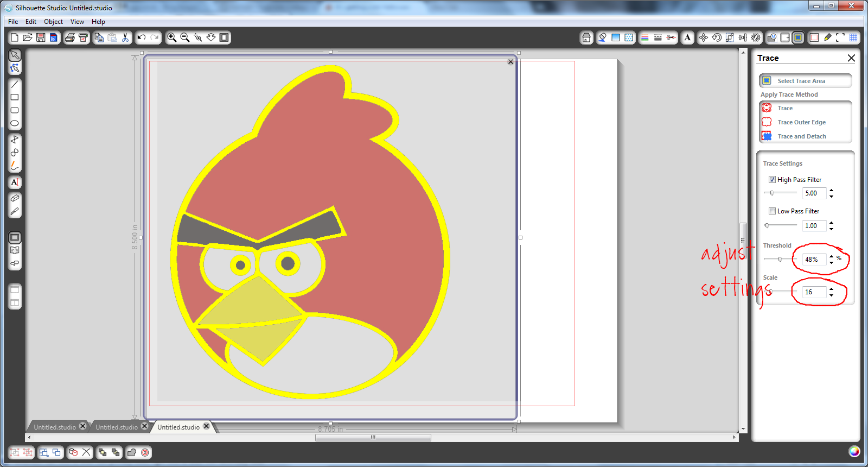The image size is (868, 467).
Task: Open the Help menu
Action: [98, 22]
